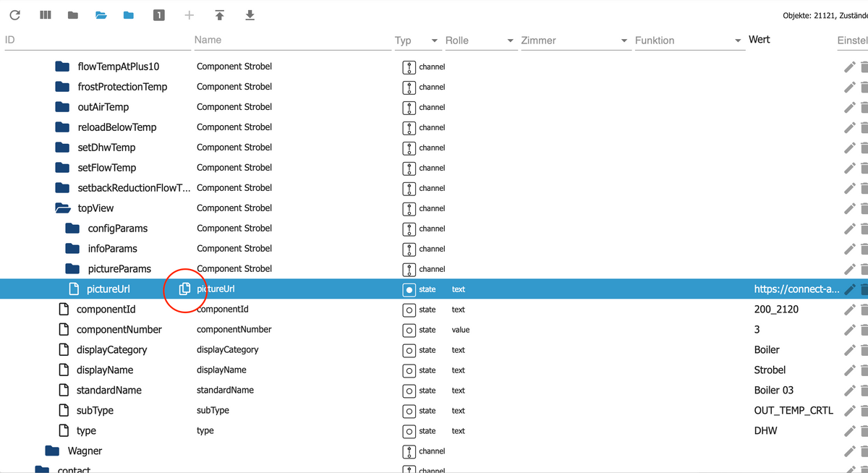This screenshot has height=473, width=868.
Task: Click the value 'Boiler 03'
Action: (774, 390)
